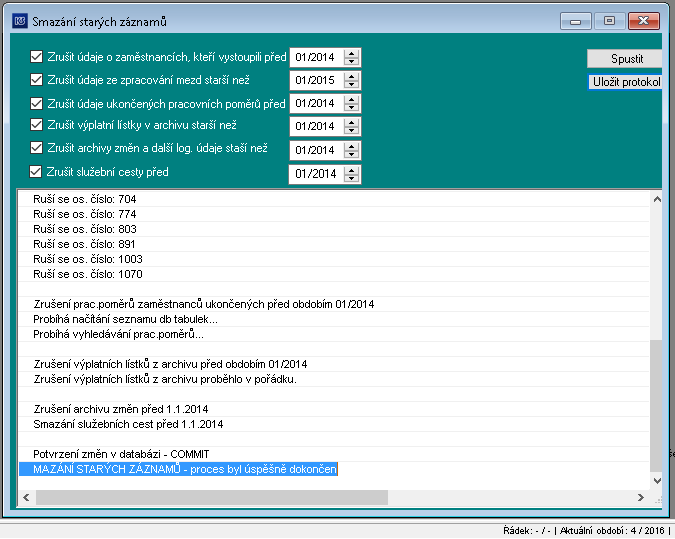Image resolution: width=675 pixels, height=539 pixels.
Task: Click 'Řádek: - / -' status bar entry
Action: tap(526, 531)
